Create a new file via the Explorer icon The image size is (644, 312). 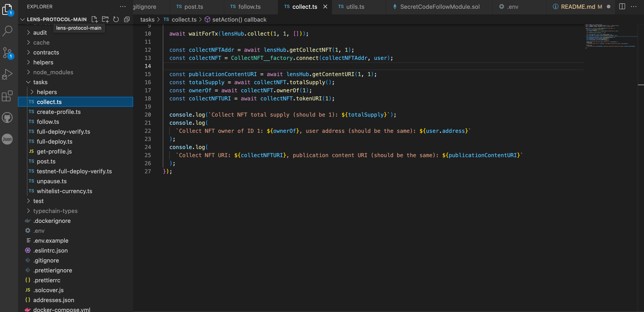(x=94, y=19)
